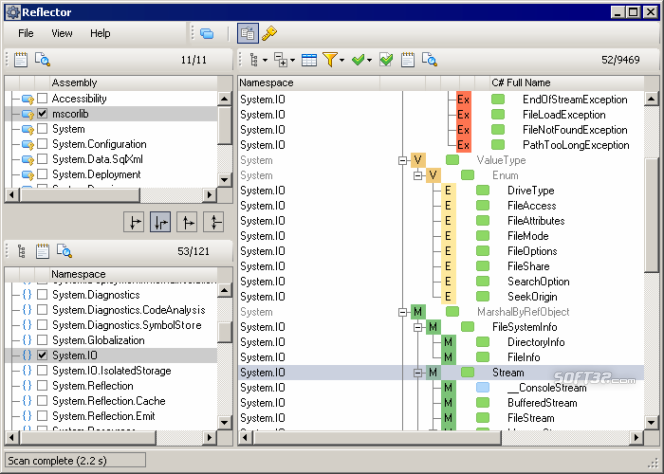The image size is (664, 474).
Task: Click the blue windows icon in main toolbar
Action: [207, 33]
